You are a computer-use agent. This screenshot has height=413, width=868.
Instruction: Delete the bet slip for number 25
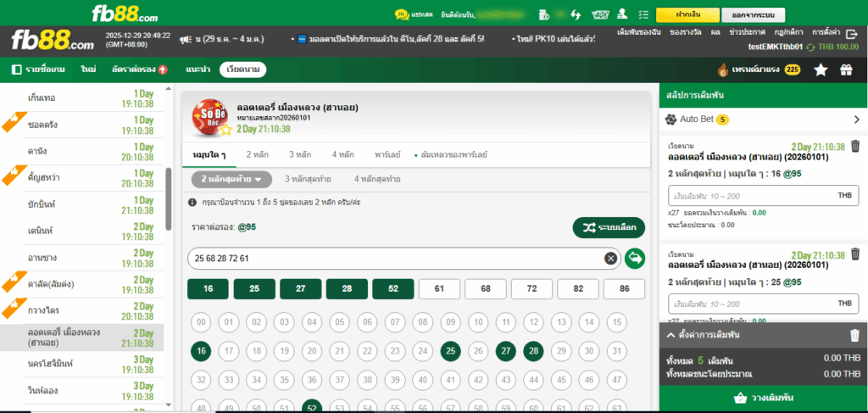[855, 254]
